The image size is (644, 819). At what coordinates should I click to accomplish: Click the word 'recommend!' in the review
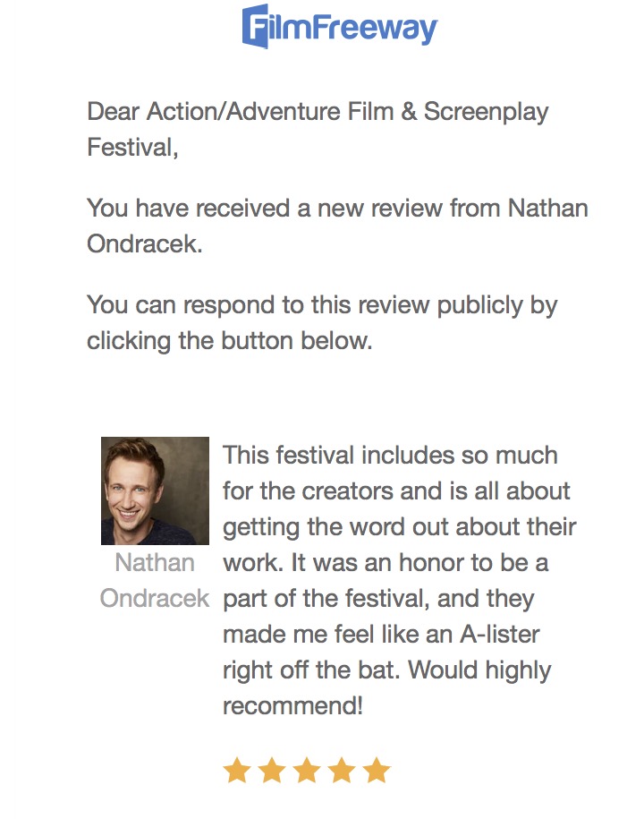point(292,706)
